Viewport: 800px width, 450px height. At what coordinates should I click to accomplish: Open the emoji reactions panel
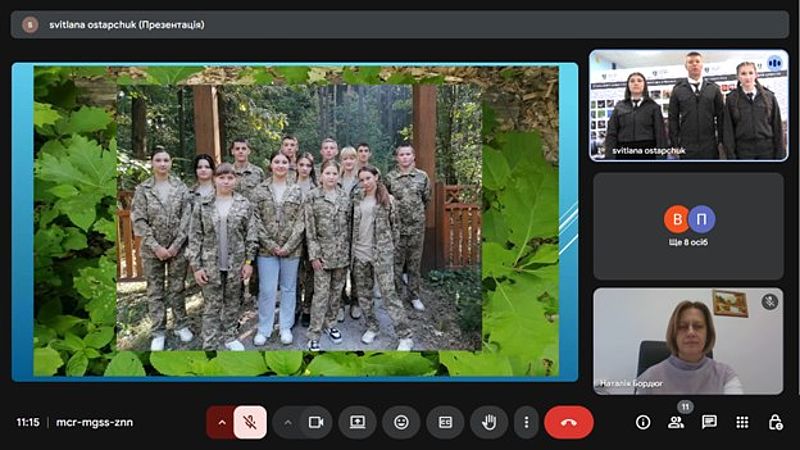click(401, 422)
